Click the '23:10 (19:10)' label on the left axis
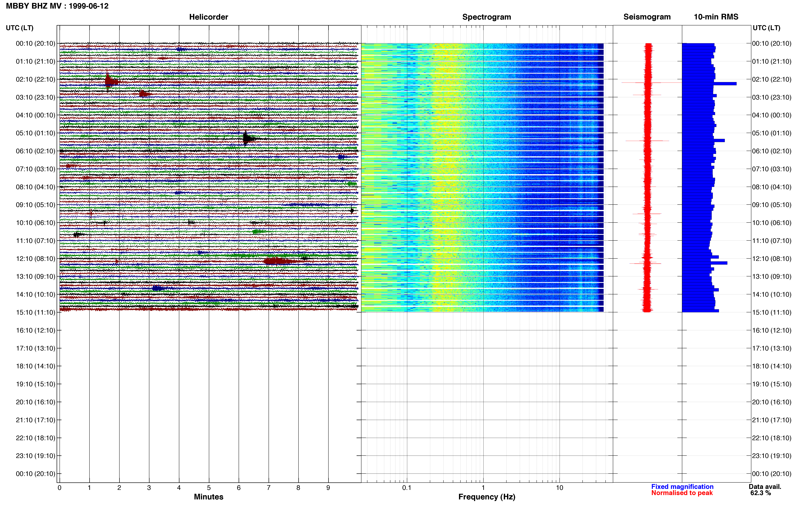812x508 pixels. pyautogui.click(x=36, y=456)
